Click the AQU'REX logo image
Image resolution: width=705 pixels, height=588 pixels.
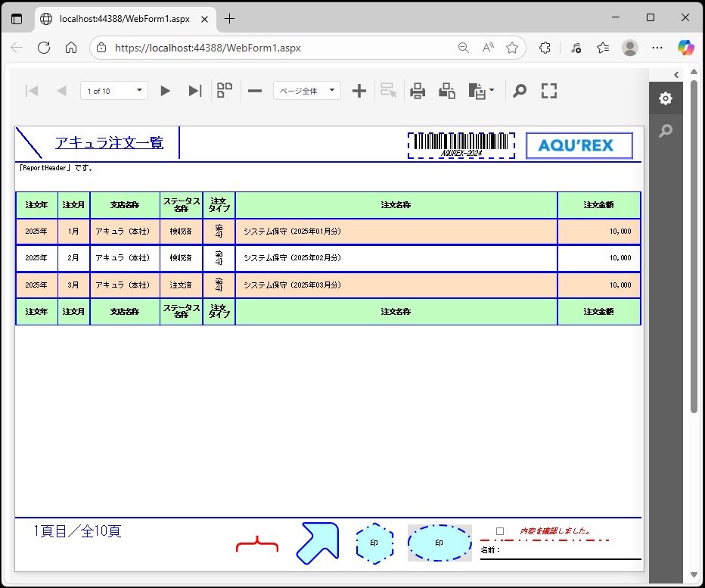pos(579,145)
